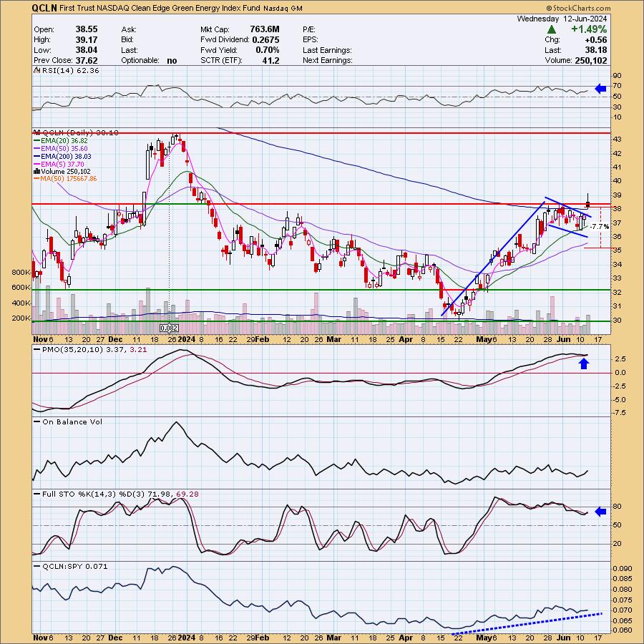Click the 'Jun' label on price chart axis
This screenshot has height=644, width=644.
564,340
